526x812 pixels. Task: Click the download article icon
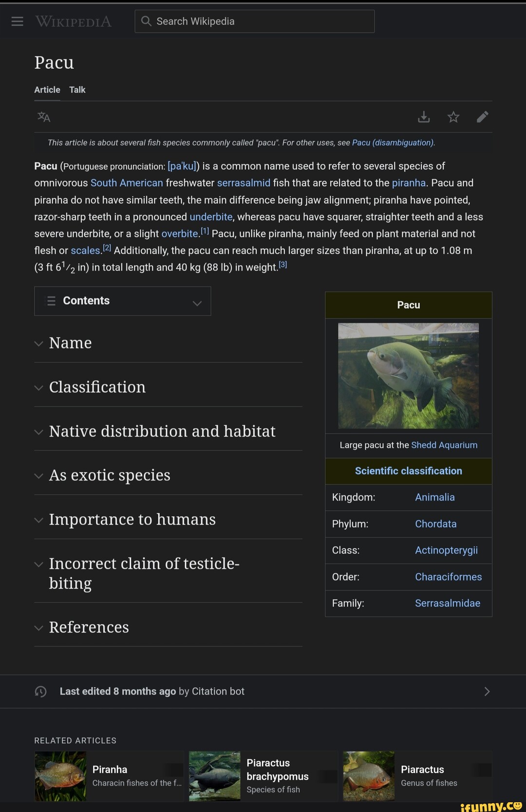[424, 117]
